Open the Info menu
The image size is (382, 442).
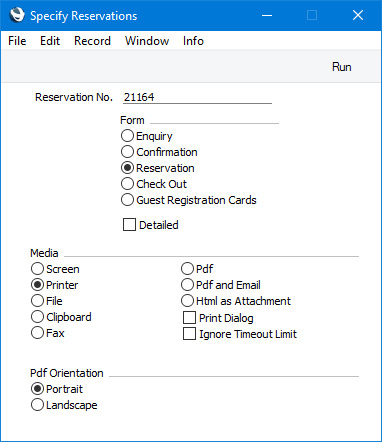[193, 41]
